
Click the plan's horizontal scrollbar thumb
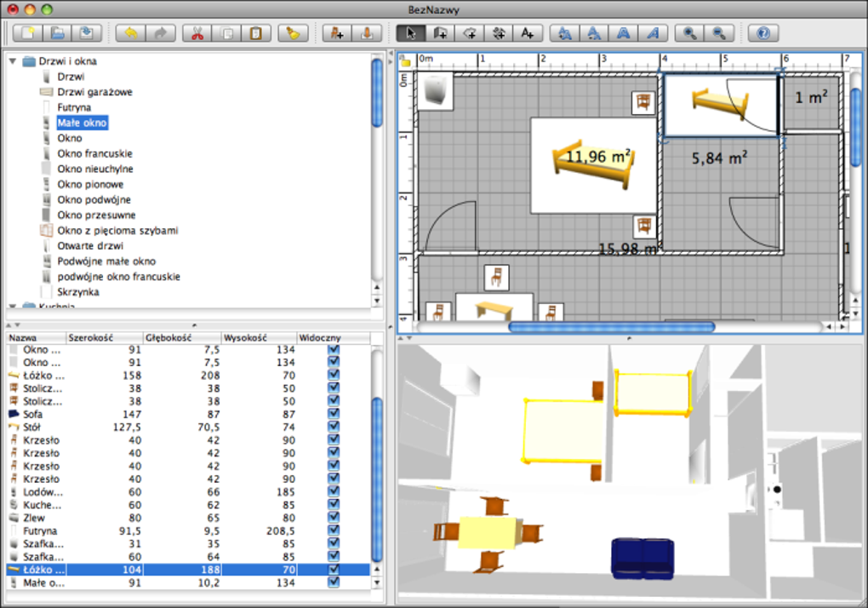tap(611, 326)
